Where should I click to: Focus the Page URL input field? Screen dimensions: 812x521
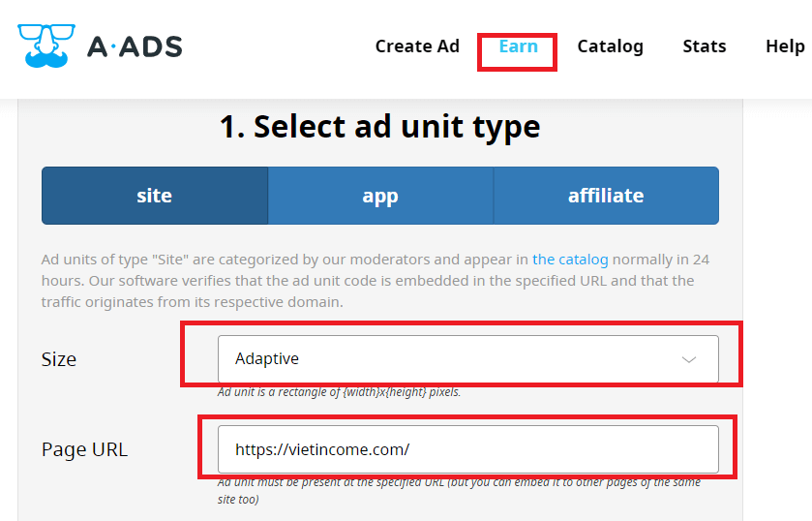coord(467,449)
